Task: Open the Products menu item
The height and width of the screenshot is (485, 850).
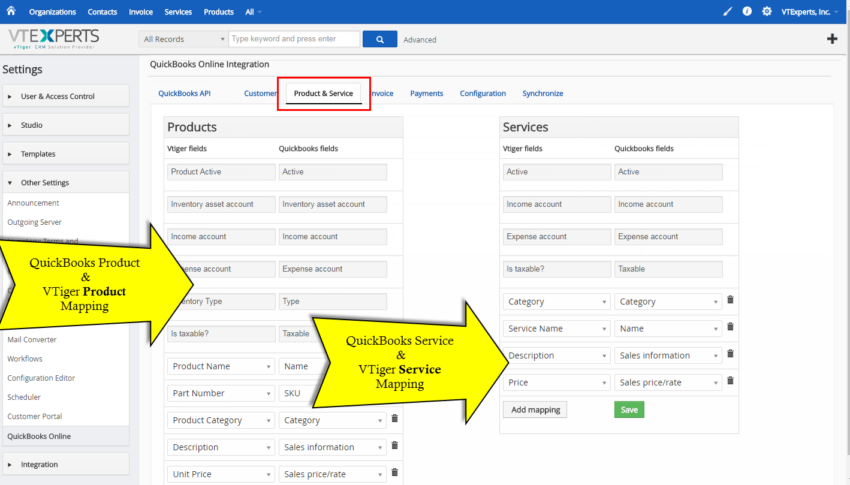Action: click(x=218, y=11)
